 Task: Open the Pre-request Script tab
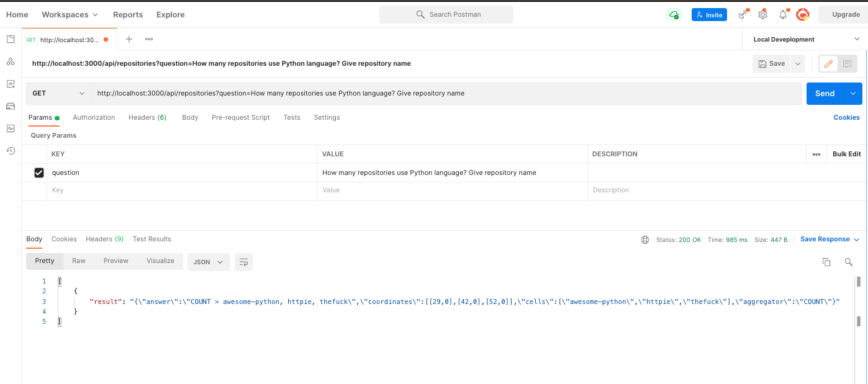click(241, 117)
